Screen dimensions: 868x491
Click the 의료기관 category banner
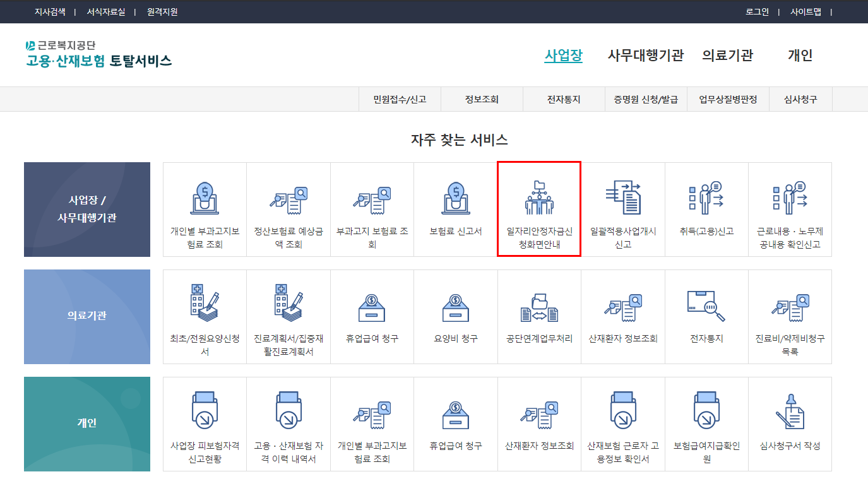coord(87,317)
